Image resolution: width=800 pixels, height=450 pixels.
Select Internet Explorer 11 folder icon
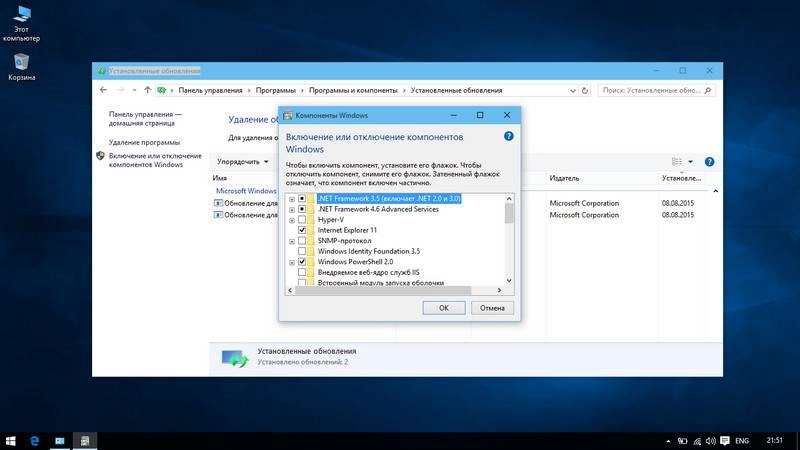311,230
